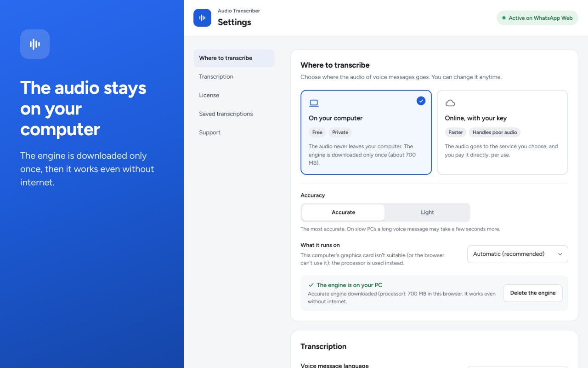Click the 'Delete the engine' button
588x368 pixels.
532,293
